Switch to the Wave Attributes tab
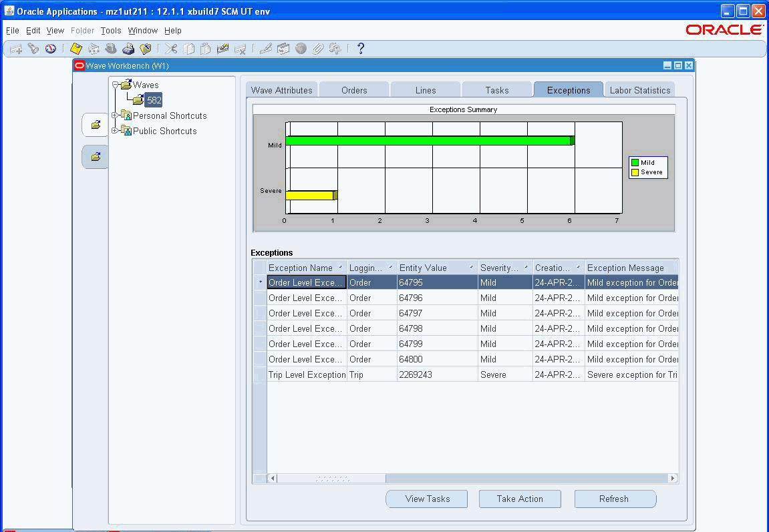The width and height of the screenshot is (769, 532). click(x=281, y=90)
